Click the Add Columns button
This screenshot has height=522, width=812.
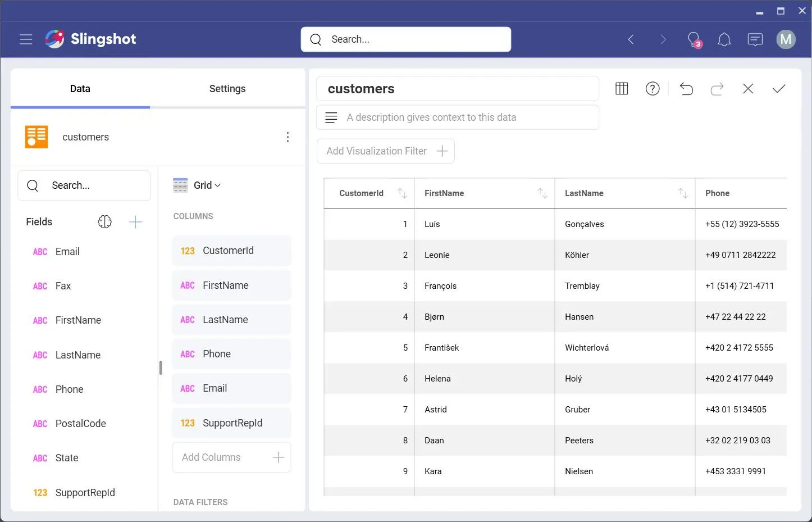coord(231,457)
